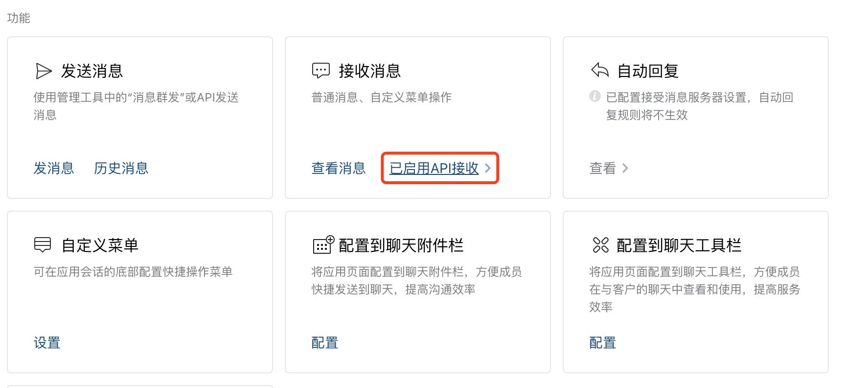This screenshot has width=868, height=388.
Task: Click the 功能 section heading
Action: (18, 18)
